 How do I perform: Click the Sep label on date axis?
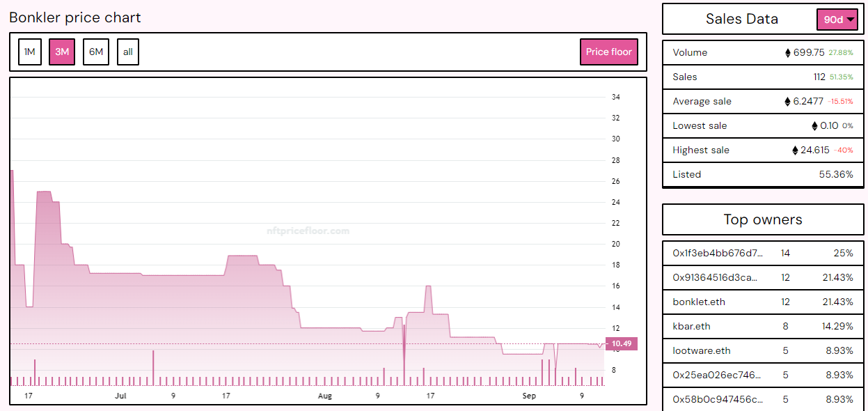click(x=530, y=396)
